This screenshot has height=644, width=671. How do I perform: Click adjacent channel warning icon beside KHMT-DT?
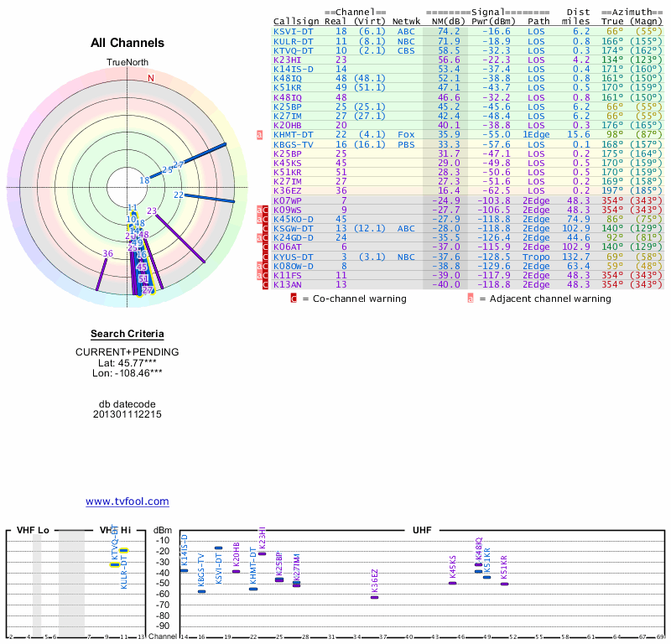[x=260, y=134]
